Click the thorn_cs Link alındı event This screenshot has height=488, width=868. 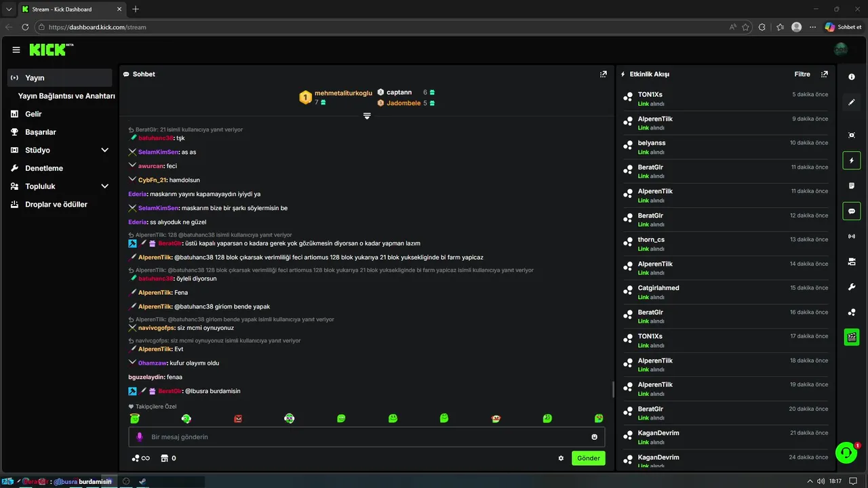726,243
